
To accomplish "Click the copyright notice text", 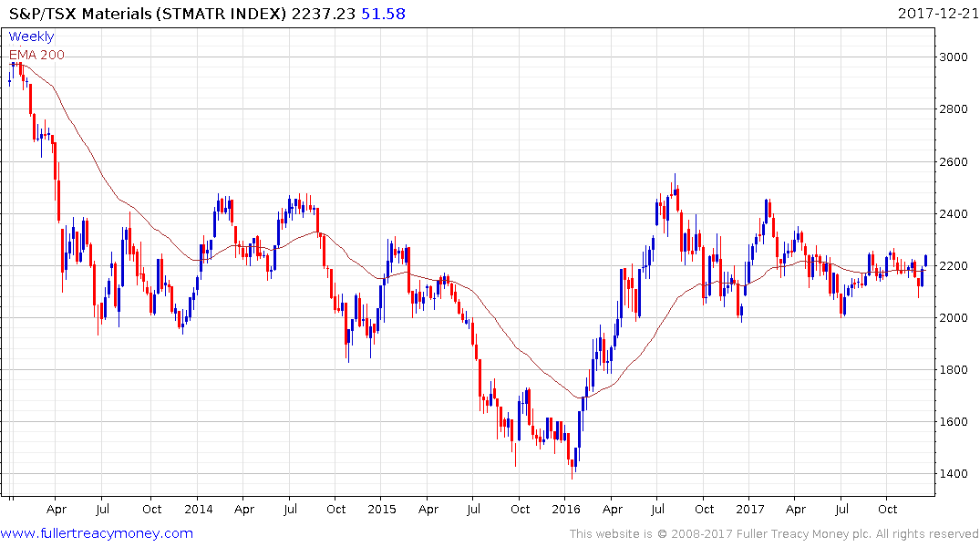I will point(774,534).
